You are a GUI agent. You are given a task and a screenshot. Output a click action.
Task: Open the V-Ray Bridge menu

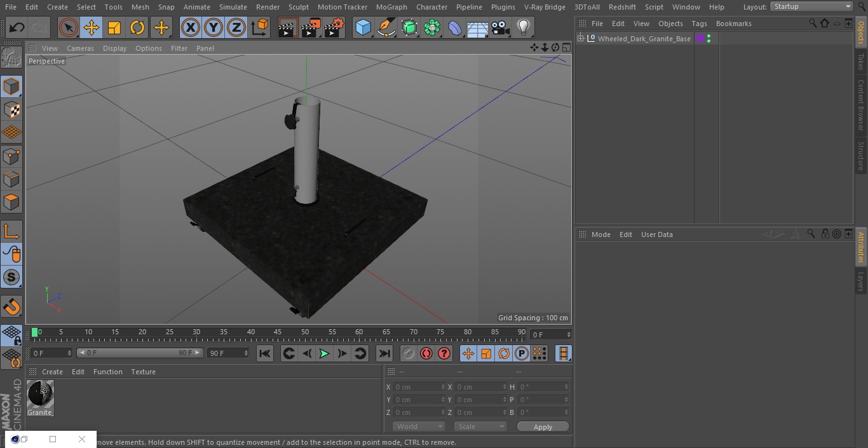click(x=545, y=7)
